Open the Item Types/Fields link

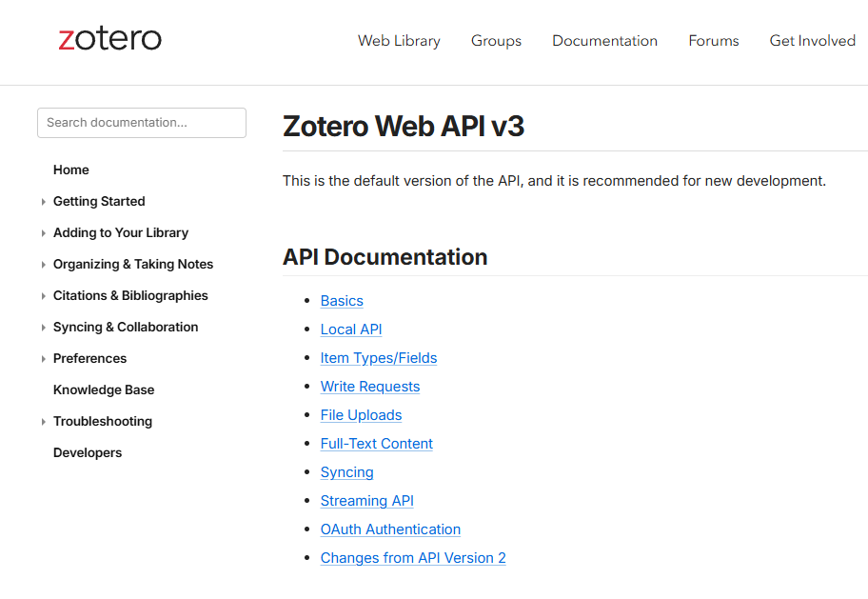379,358
